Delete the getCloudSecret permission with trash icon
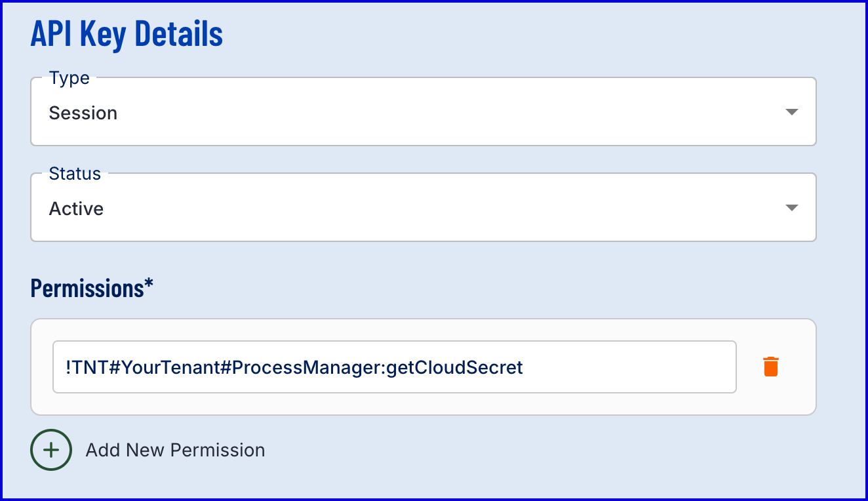This screenshot has height=501, width=868. [771, 367]
